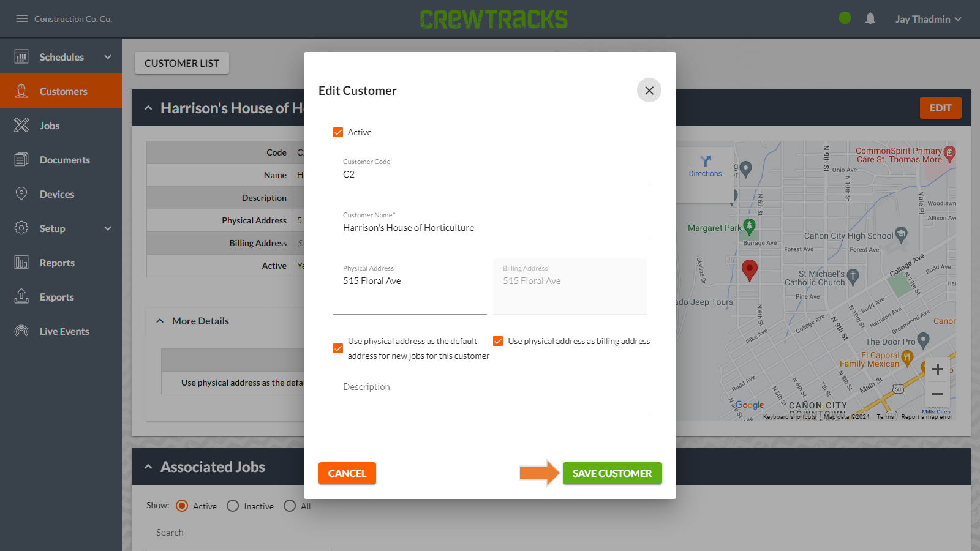Image resolution: width=980 pixels, height=551 pixels.
Task: Click the notification bell icon
Action: pos(870,19)
